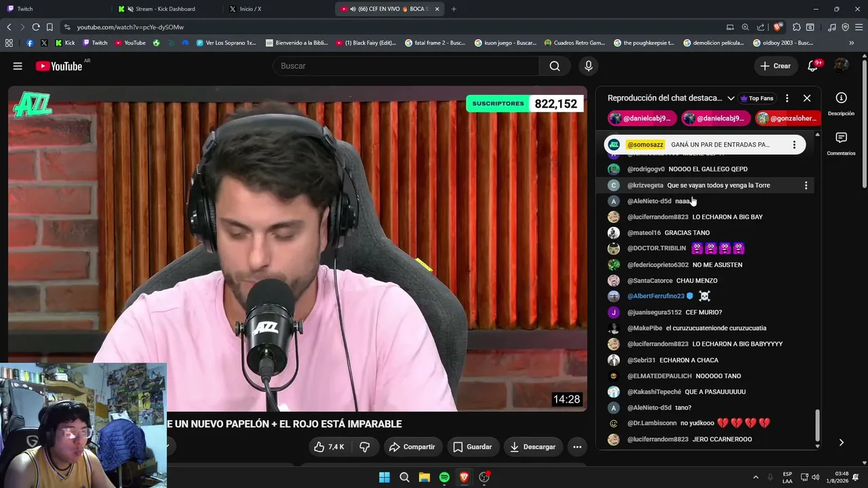Open the Windows Start menu
This screenshot has width=868, height=488.
tap(384, 477)
